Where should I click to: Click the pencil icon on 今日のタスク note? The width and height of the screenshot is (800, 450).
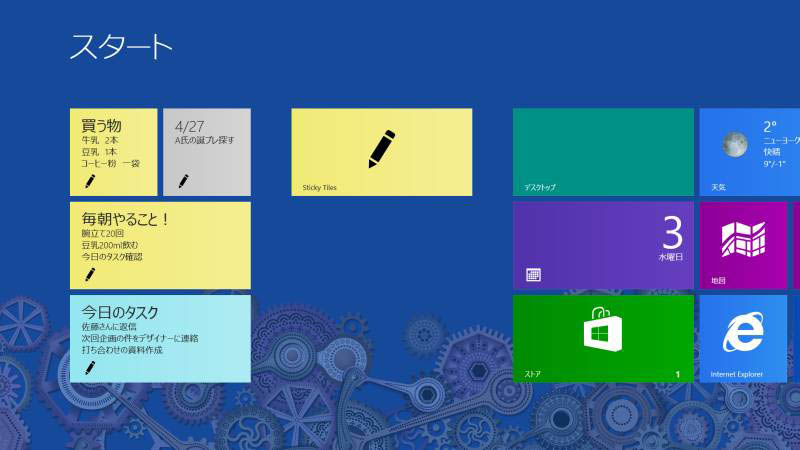pos(90,367)
